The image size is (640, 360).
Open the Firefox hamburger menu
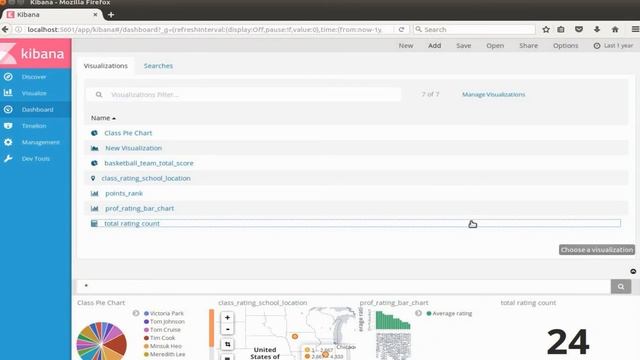[x=635, y=29]
